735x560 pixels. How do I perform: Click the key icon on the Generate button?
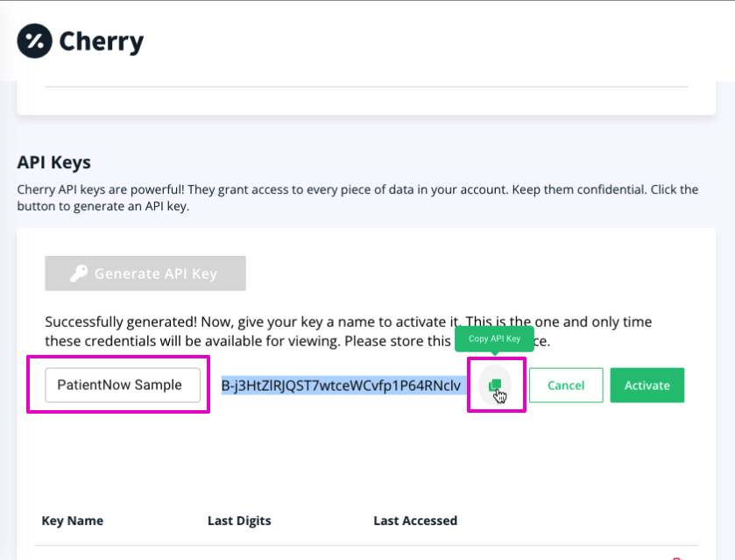(79, 273)
